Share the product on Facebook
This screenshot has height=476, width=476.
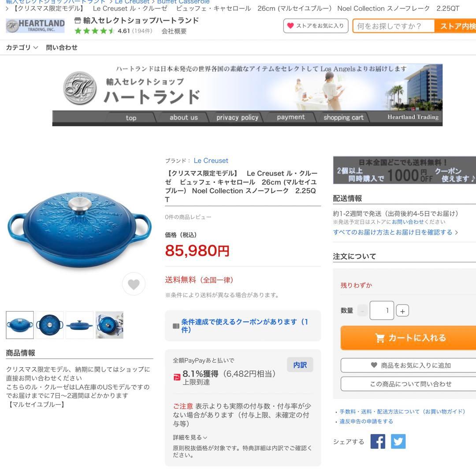(x=378, y=441)
